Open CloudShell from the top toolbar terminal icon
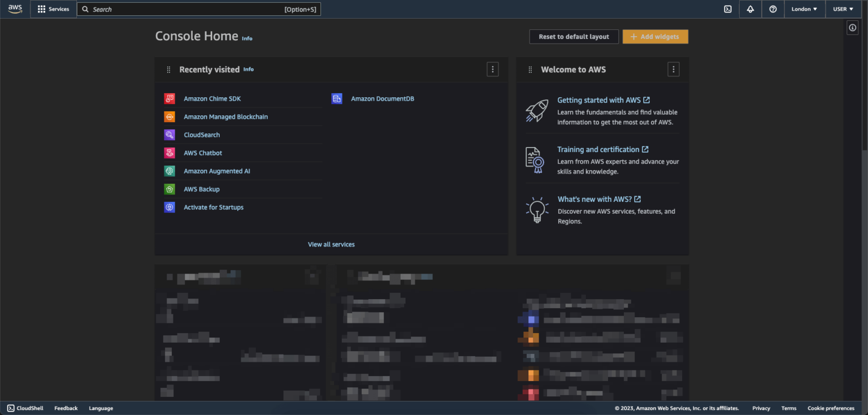 728,9
